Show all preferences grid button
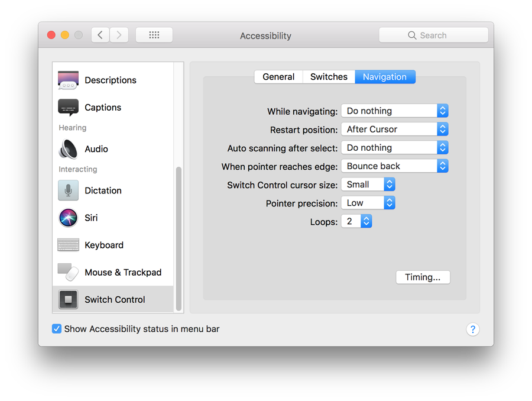532x401 pixels. pyautogui.click(x=154, y=35)
